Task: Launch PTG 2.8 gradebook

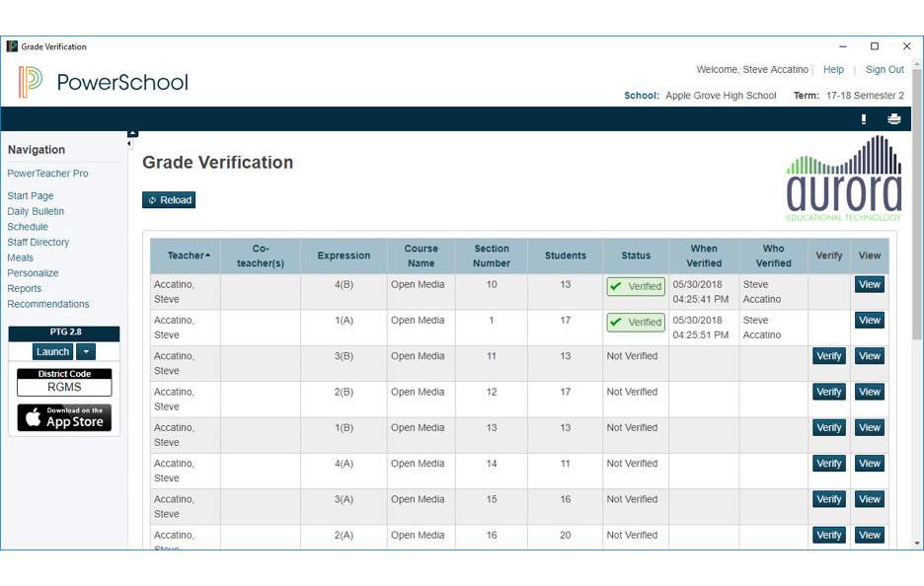Action: pyautogui.click(x=52, y=352)
